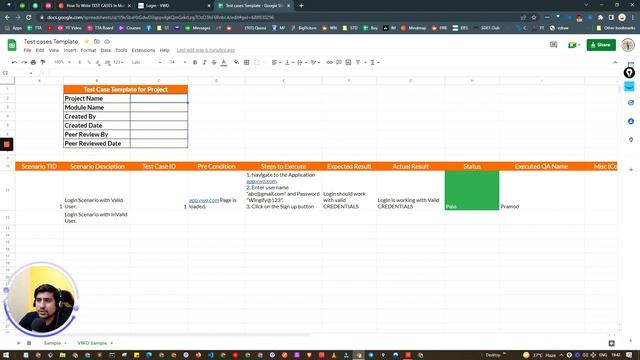The height and width of the screenshot is (360, 640).
Task: Click the Name Box cell reference field
Action: [17, 73]
